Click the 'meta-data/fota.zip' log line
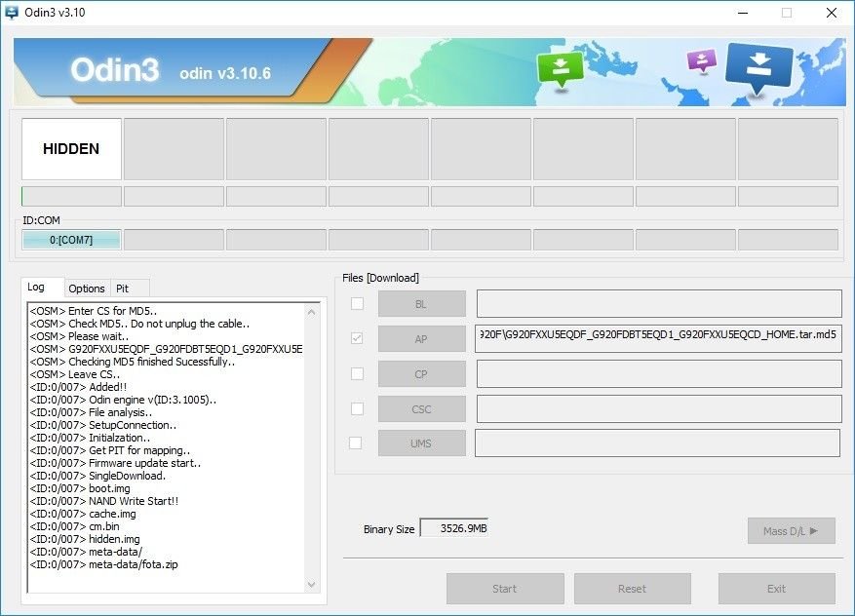 click(103, 564)
